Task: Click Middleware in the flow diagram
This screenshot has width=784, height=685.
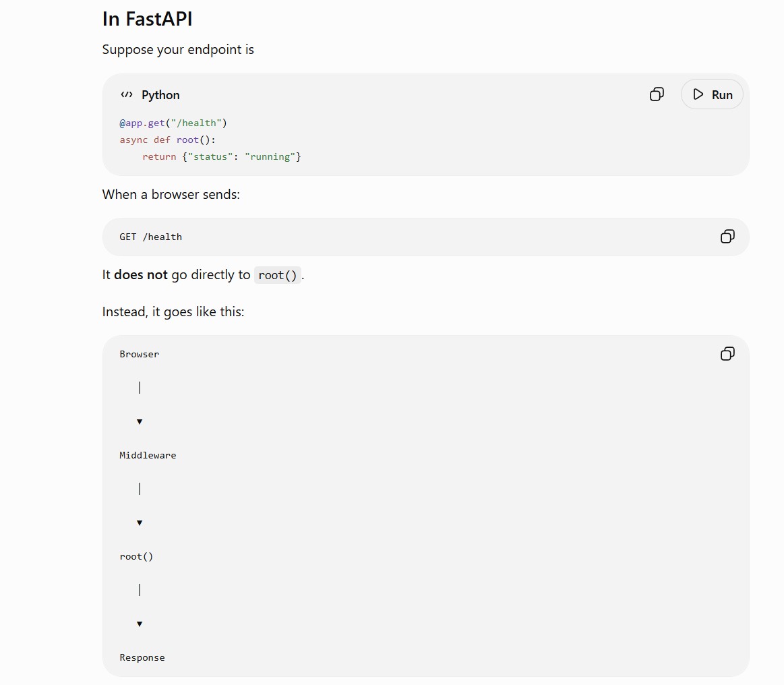Action: point(148,456)
